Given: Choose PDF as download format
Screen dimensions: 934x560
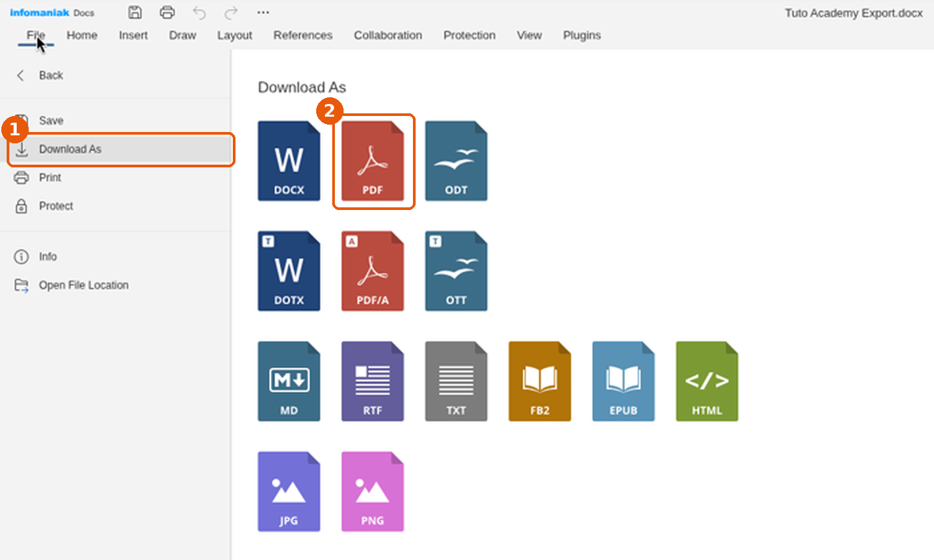Looking at the screenshot, I should point(373,161).
